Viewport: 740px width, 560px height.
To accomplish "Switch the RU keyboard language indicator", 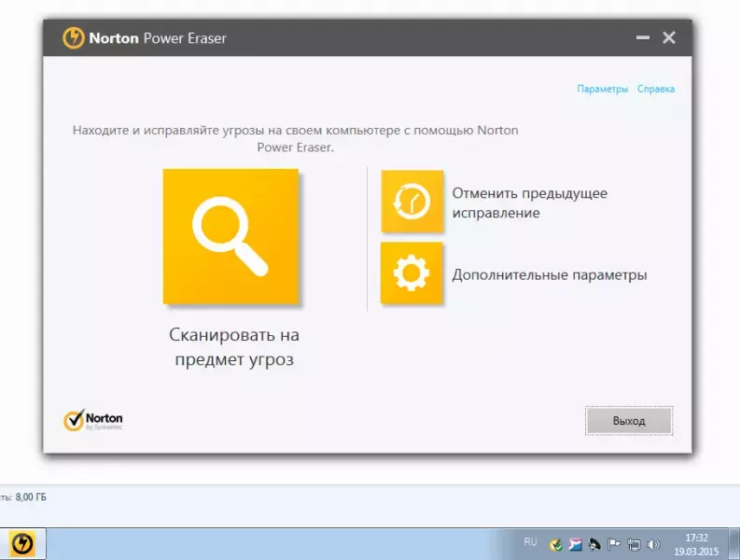I will [530, 542].
